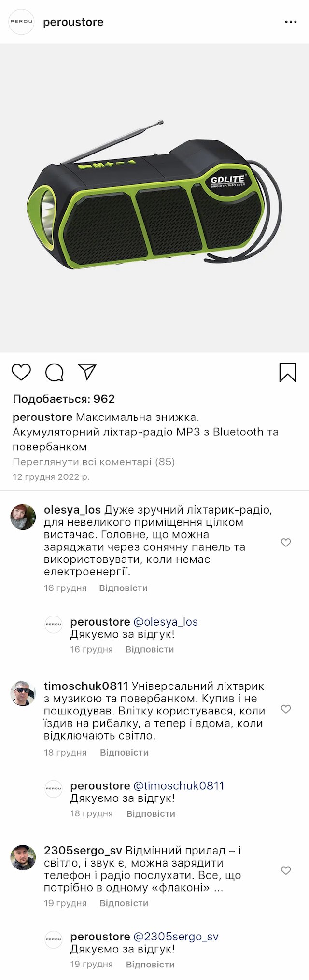Open timoschuk0811 profile avatar
Image resolution: width=309 pixels, height=980 pixels.
click(x=23, y=693)
